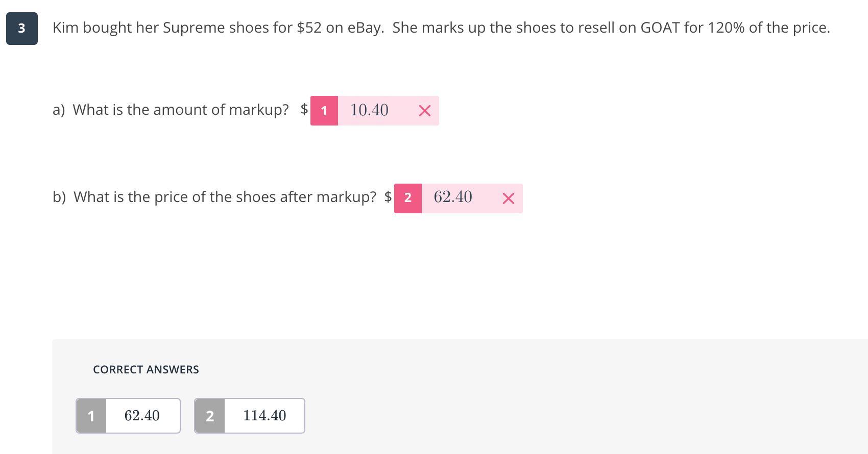Click the gray badge 1 under Correct Answers
868x454 pixels.
pos(91,416)
